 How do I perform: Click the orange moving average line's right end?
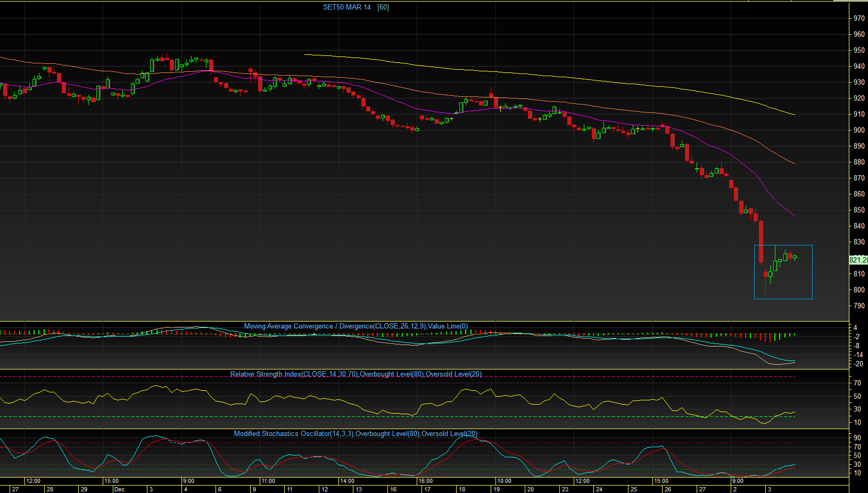794,163
